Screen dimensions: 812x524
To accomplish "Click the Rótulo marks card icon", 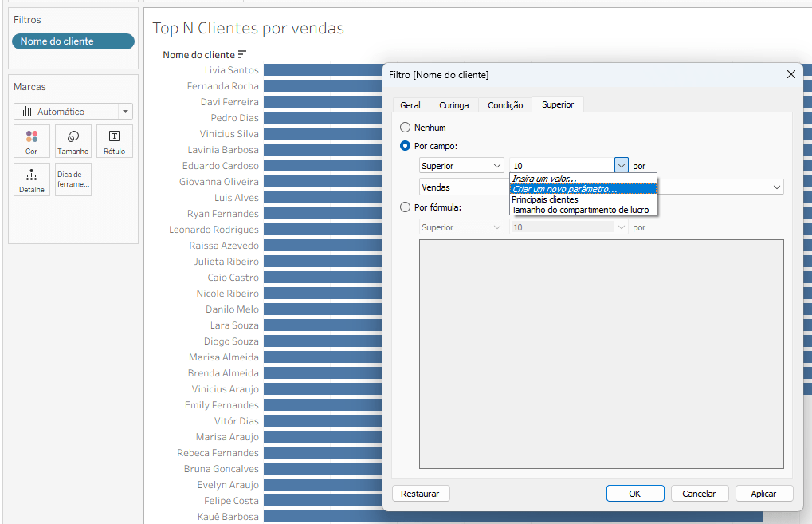I will click(114, 141).
